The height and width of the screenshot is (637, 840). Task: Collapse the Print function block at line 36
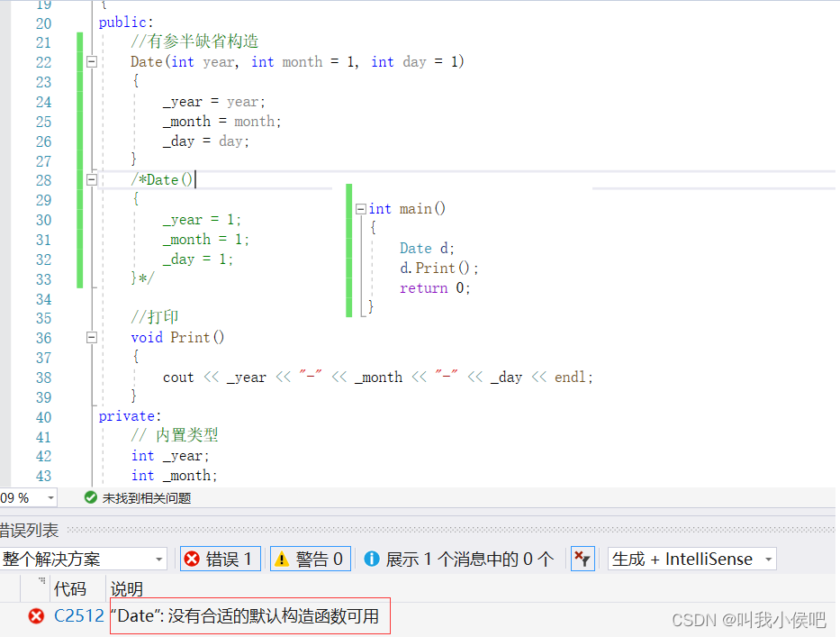[93, 338]
